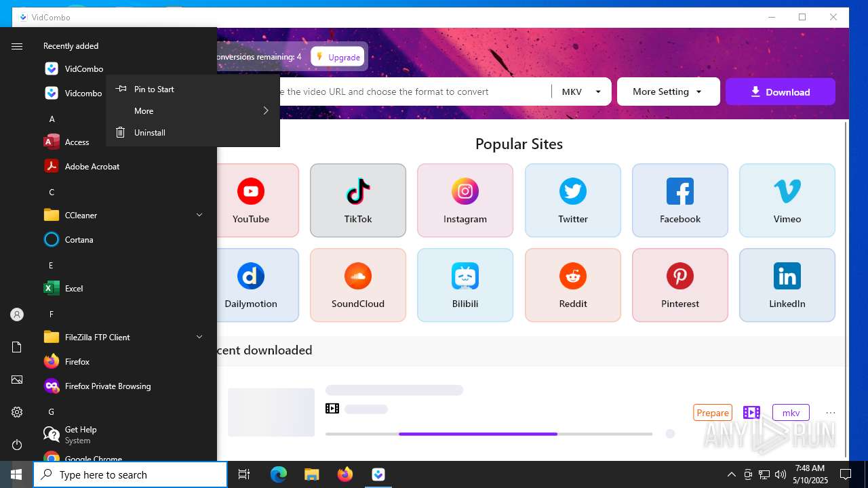Click the Windows Start button
The width and height of the screenshot is (868, 488).
(16, 474)
